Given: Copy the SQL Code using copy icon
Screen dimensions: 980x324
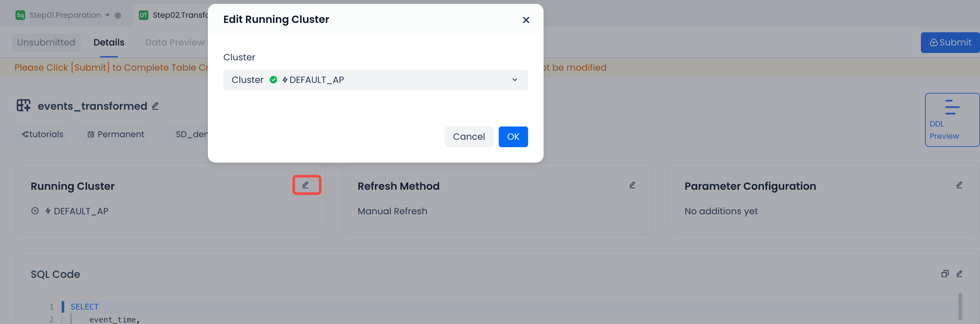Looking at the screenshot, I should pyautogui.click(x=944, y=274).
